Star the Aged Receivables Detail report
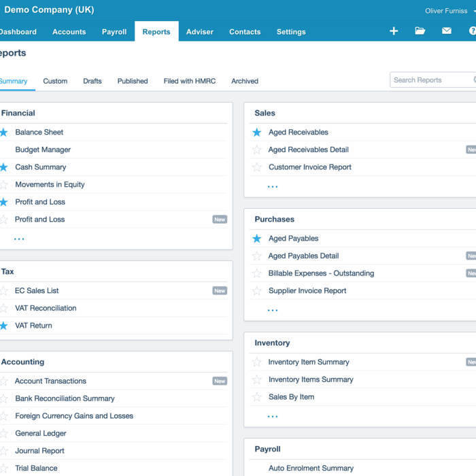 [x=256, y=150]
